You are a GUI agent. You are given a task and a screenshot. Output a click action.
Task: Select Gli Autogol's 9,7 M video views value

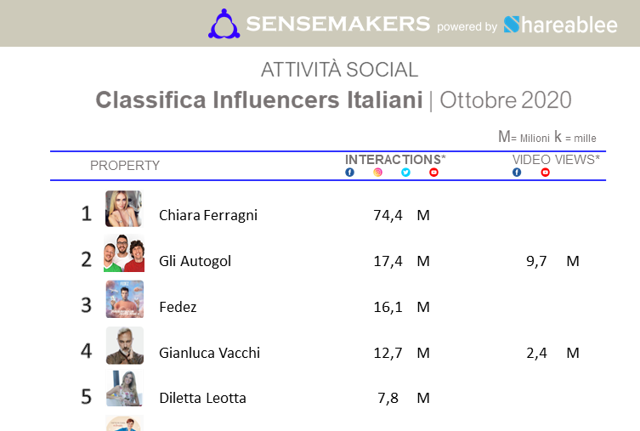coord(553,261)
